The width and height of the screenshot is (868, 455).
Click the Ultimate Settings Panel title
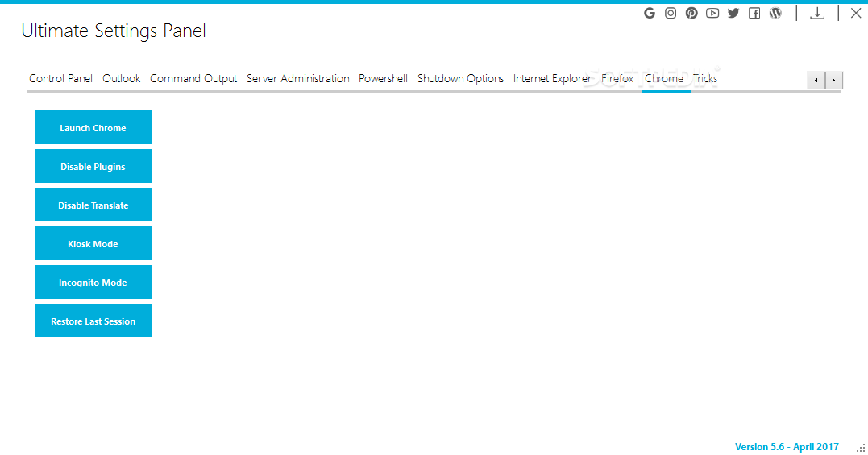114,31
